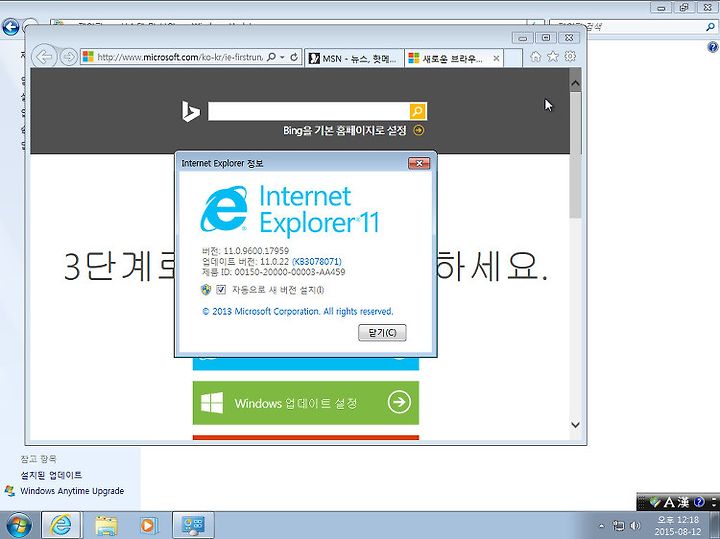Open the Windows Start button
This screenshot has height=539, width=720.
[x=18, y=525]
